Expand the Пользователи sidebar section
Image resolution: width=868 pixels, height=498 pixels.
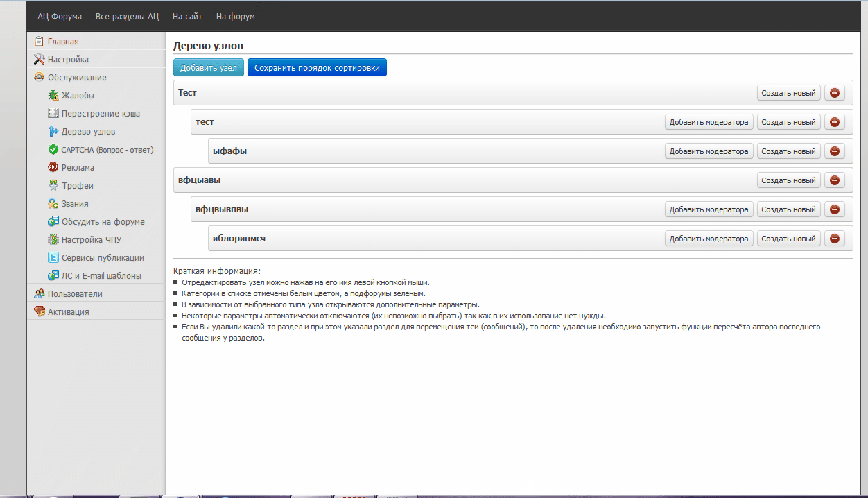[x=75, y=294]
